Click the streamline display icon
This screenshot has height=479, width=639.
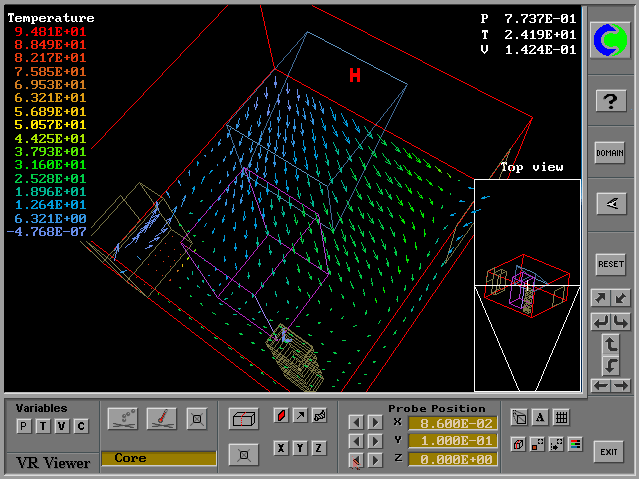[317, 415]
